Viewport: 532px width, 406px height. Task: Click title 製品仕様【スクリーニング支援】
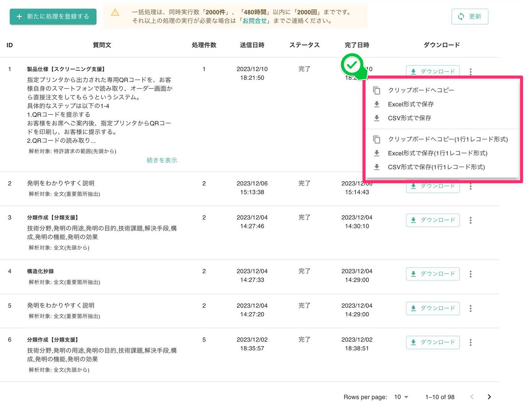pos(66,69)
